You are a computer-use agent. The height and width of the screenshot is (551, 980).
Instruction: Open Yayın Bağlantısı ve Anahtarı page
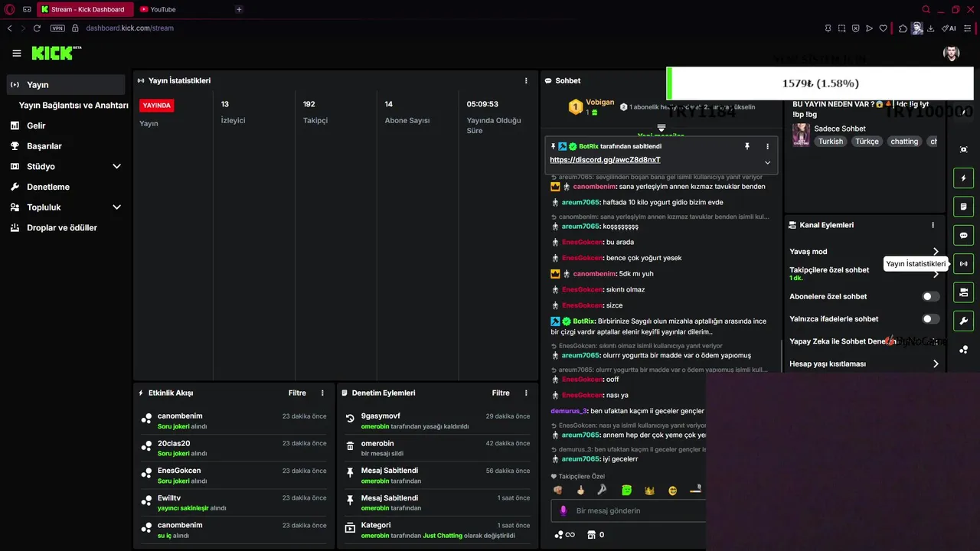pyautogui.click(x=73, y=106)
